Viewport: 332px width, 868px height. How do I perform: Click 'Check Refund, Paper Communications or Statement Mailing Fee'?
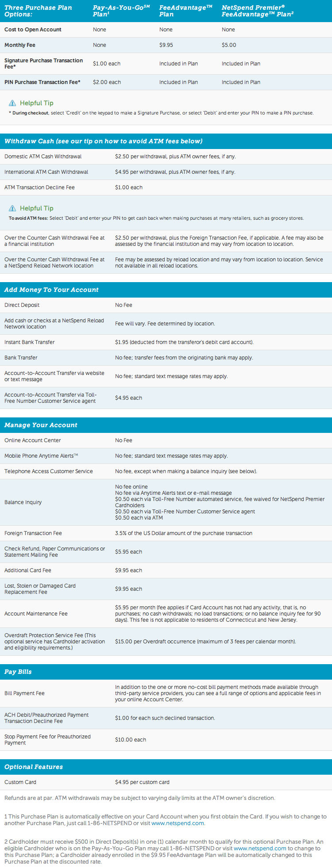55,552
